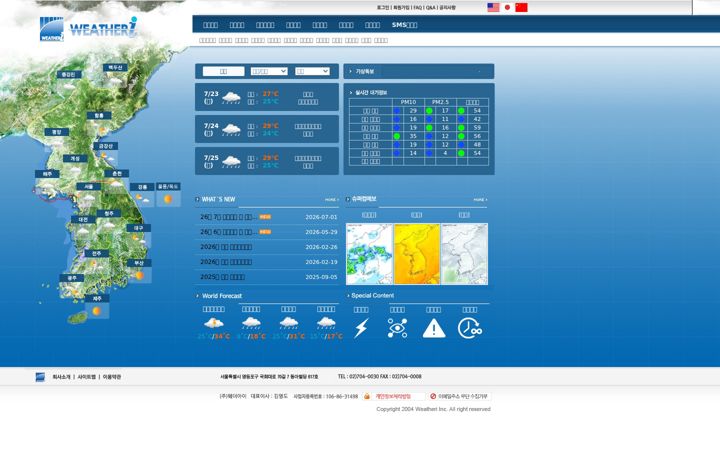Click the 로그인 link at the top

point(383,8)
